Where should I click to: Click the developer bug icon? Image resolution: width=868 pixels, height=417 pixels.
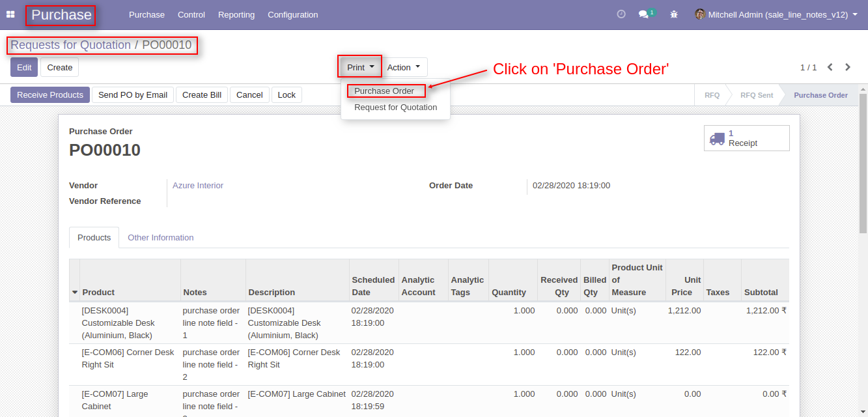click(x=673, y=14)
